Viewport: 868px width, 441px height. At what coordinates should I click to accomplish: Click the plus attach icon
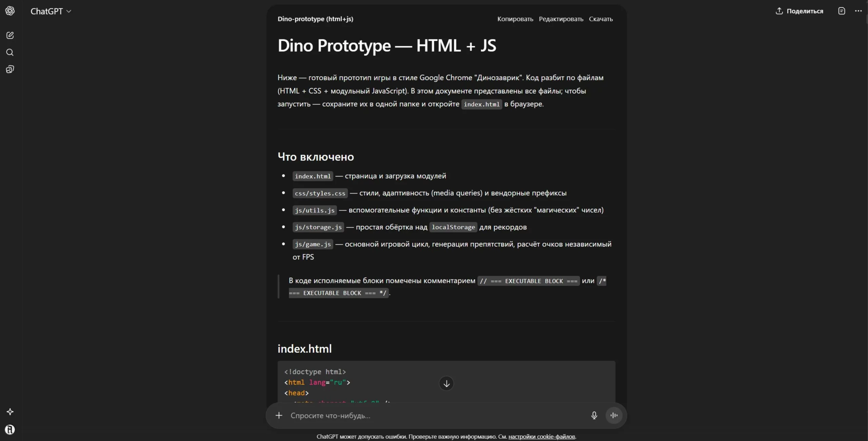(x=279, y=415)
